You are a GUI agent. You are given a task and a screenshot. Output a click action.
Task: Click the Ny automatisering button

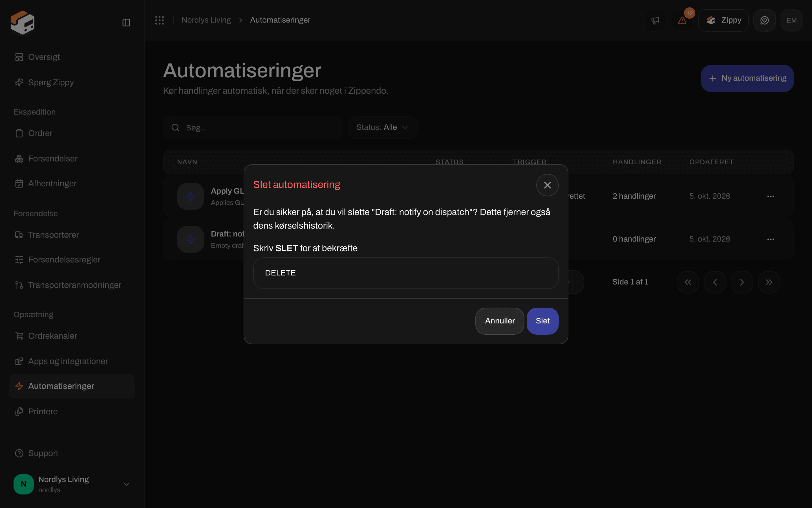747,78
